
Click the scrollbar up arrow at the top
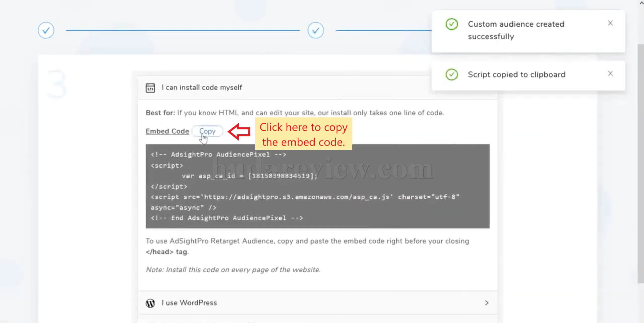coord(641,3)
